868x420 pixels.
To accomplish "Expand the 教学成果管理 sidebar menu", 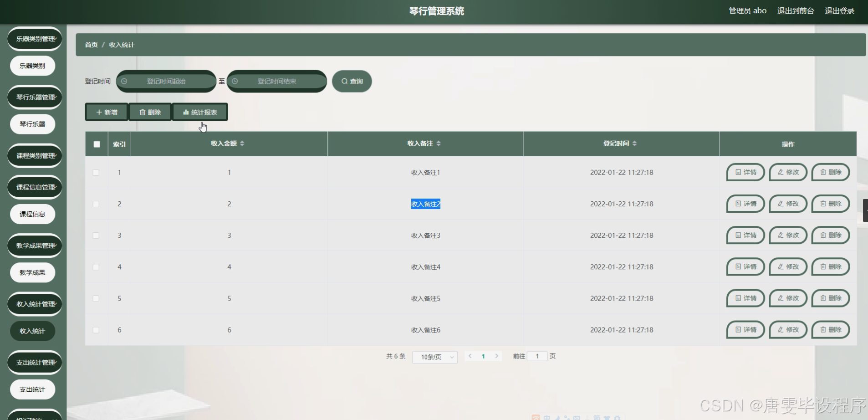I will click(x=35, y=246).
